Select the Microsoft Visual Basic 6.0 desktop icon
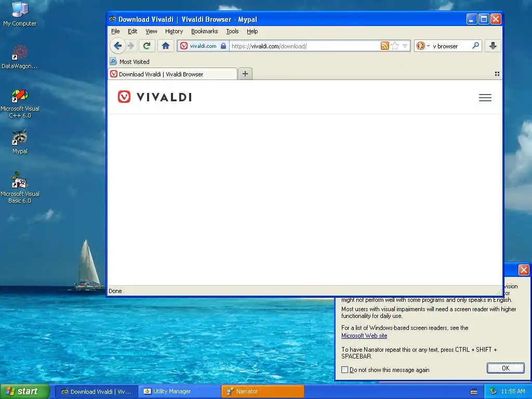Screen dimensions: 532x399 tap(20, 188)
